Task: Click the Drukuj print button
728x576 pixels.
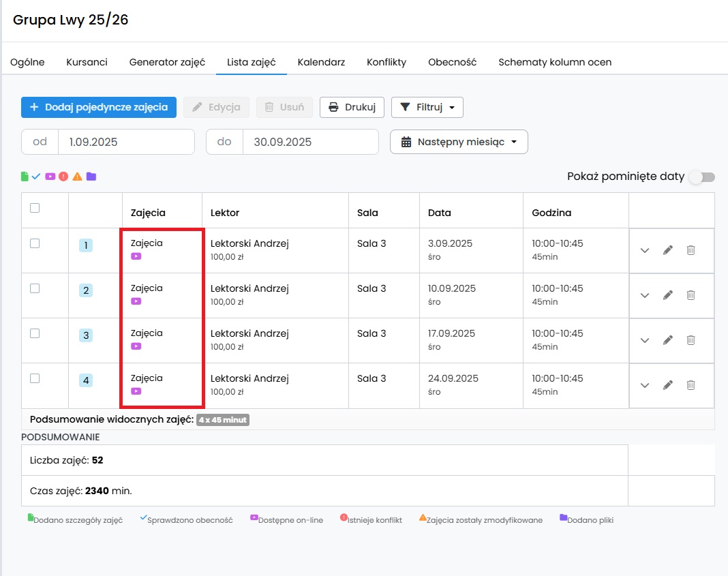Action: coord(352,107)
